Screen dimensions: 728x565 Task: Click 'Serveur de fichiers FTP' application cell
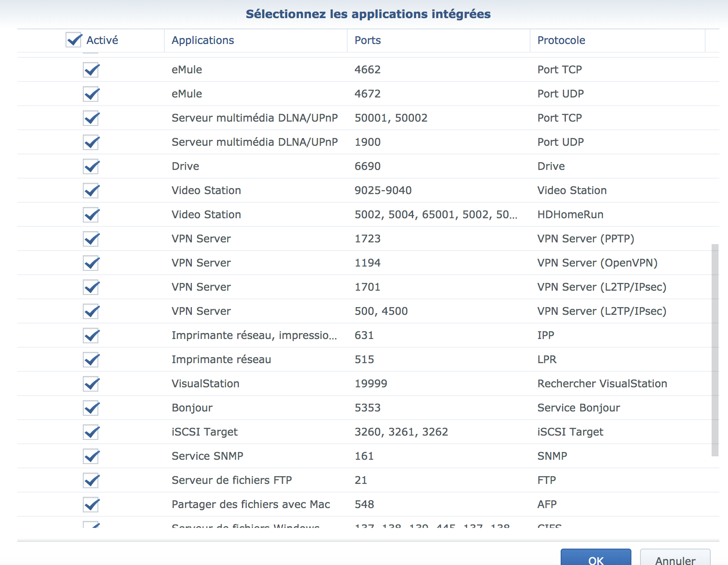pyautogui.click(x=232, y=480)
